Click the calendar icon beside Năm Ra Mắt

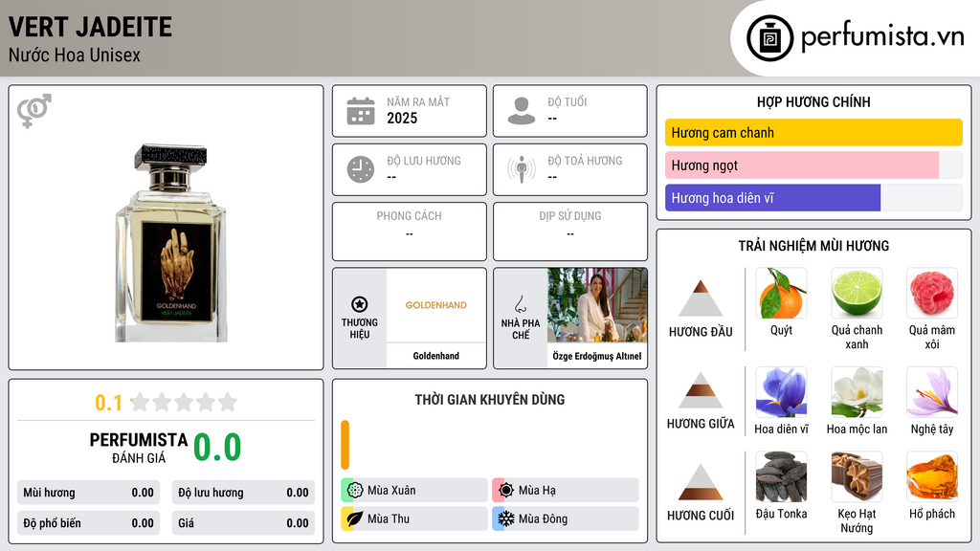[x=361, y=111]
